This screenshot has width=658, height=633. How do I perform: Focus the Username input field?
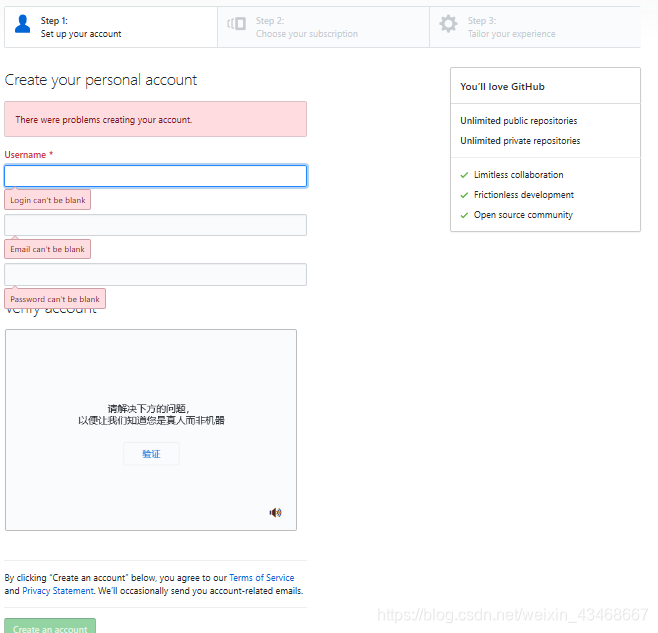pyautogui.click(x=156, y=176)
